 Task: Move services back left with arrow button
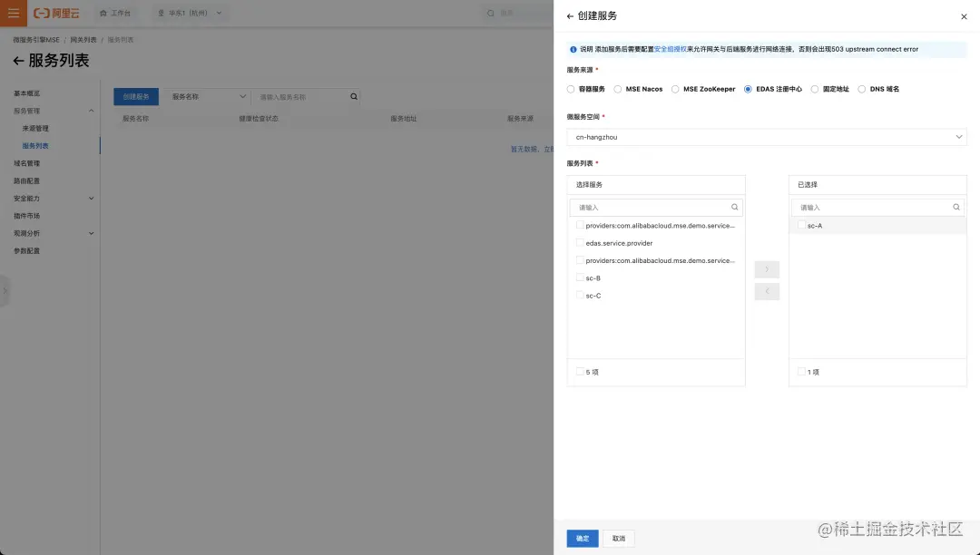click(767, 291)
